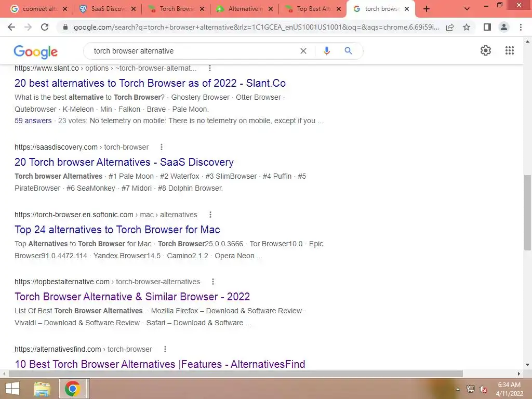Open File Explorer from the taskbar
Image resolution: width=532 pixels, height=399 pixels.
(42, 389)
